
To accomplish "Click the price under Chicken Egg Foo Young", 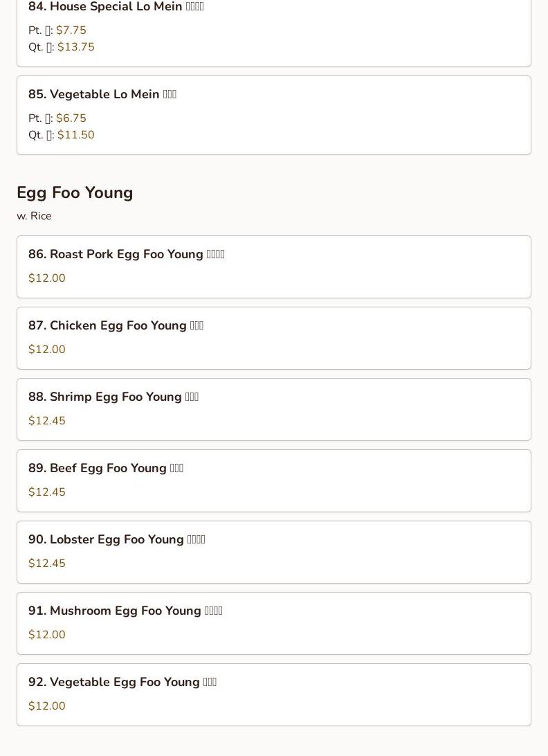I will (47, 350).
